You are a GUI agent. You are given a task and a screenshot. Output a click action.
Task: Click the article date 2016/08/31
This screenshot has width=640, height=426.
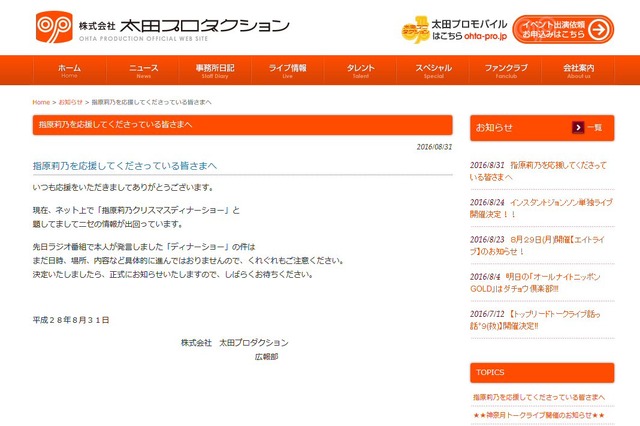[434, 147]
